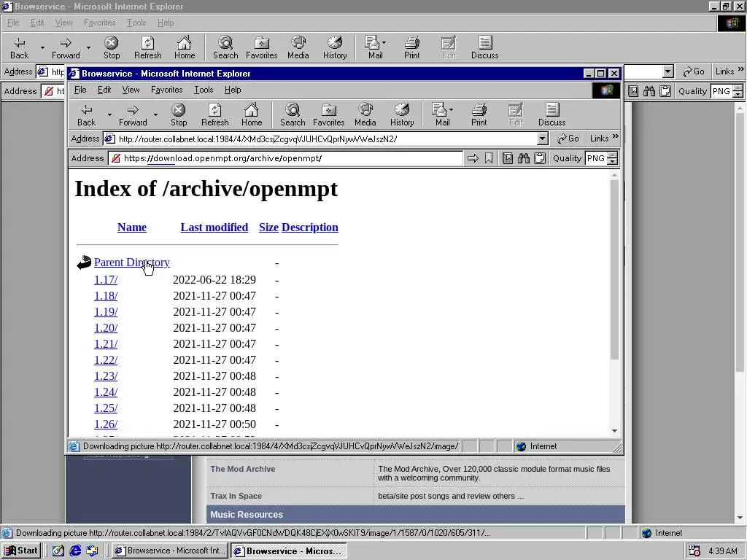The width and height of the screenshot is (747, 560).
Task: Print page from front window toolbar
Action: [x=479, y=114]
